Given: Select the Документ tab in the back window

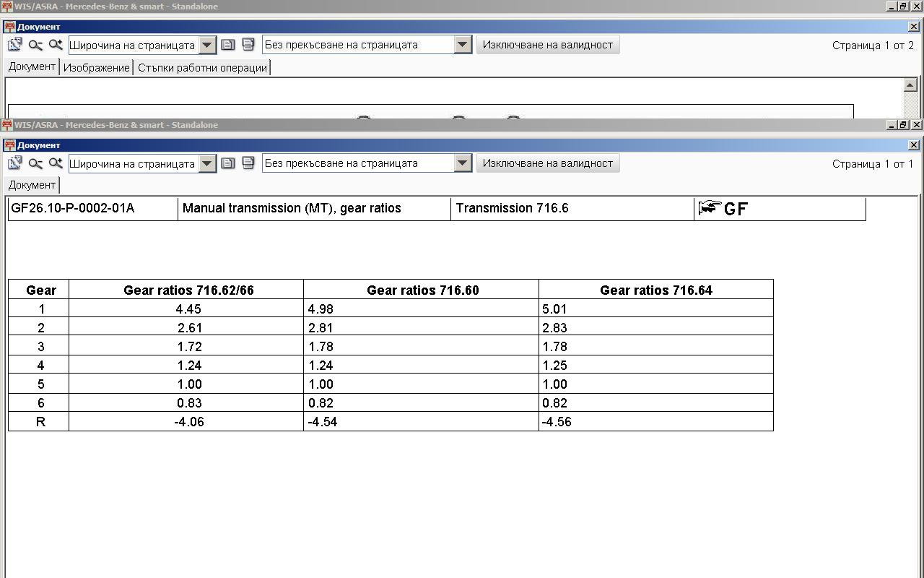Looking at the screenshot, I should click(32, 66).
